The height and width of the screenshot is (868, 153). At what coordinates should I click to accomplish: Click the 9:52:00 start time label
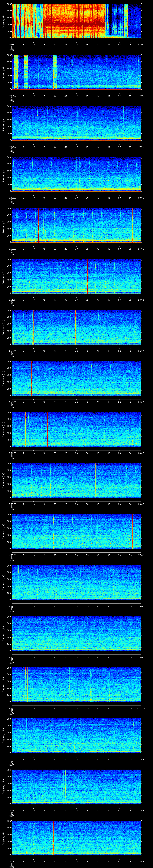click(12, 351)
